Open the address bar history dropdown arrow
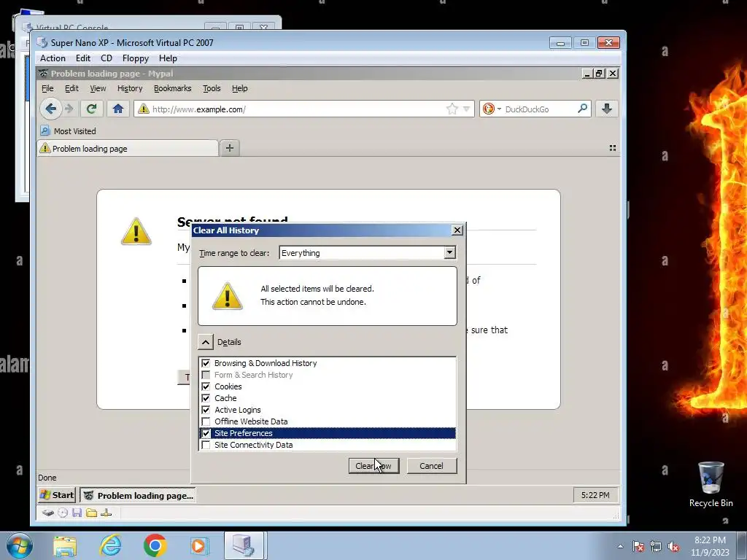Screen dimensions: 747x560 [466, 109]
